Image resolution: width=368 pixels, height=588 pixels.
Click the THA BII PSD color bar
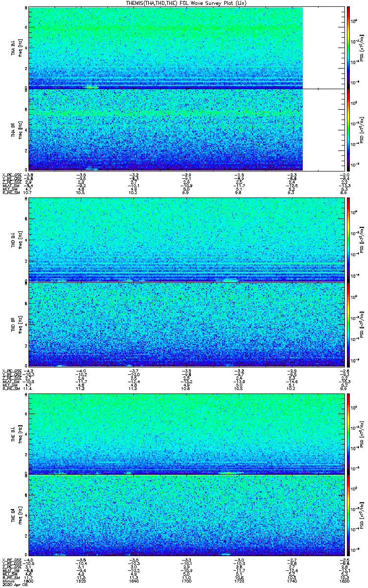pyautogui.click(x=348, y=129)
